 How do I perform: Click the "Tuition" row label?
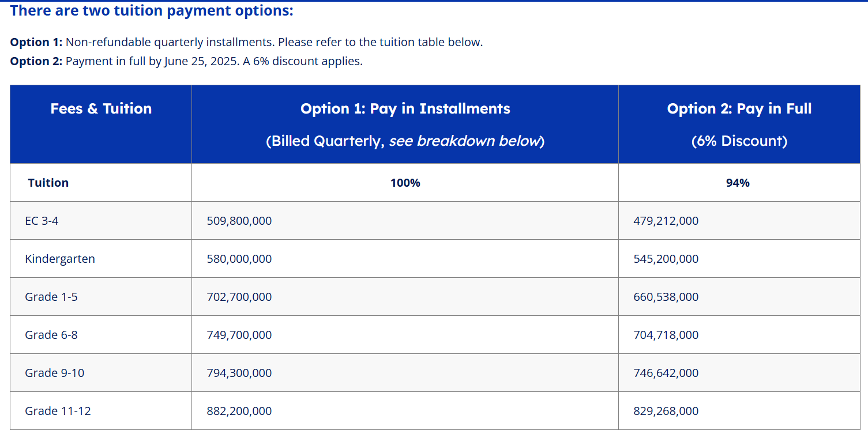48,183
